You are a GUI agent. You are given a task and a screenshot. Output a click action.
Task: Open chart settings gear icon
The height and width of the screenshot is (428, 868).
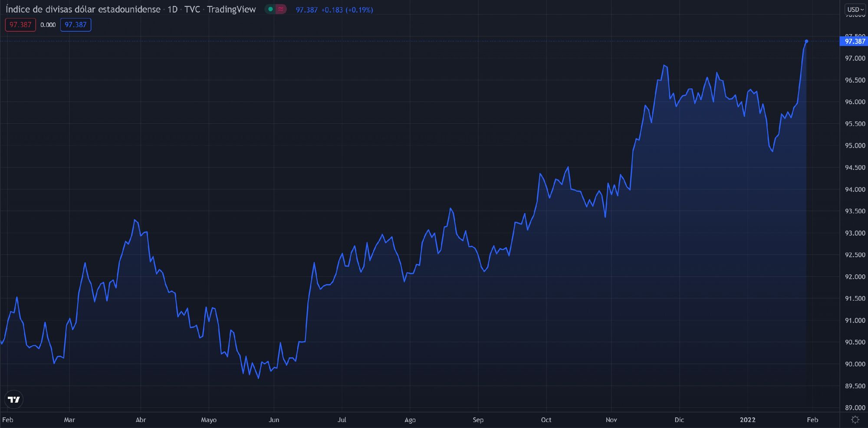tap(855, 420)
